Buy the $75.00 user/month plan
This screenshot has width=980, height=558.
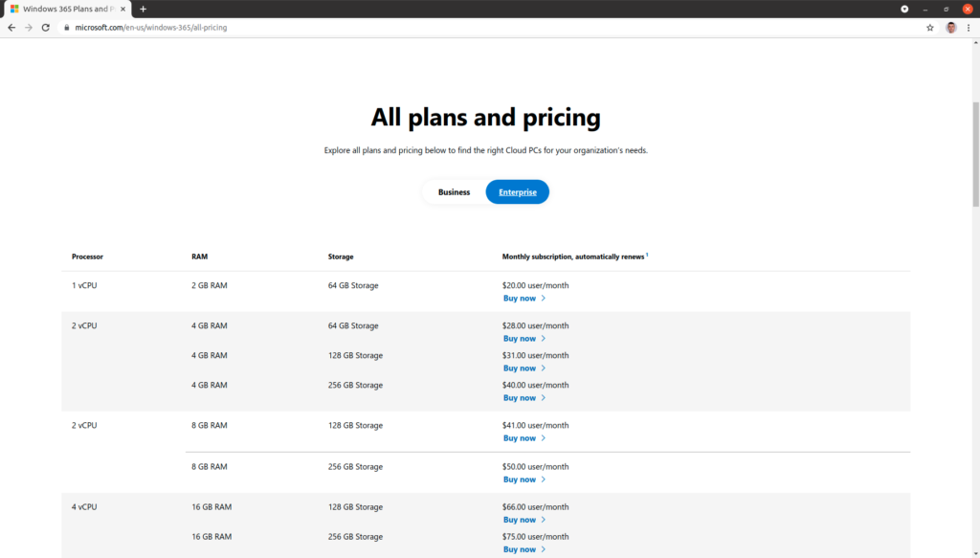(524, 550)
